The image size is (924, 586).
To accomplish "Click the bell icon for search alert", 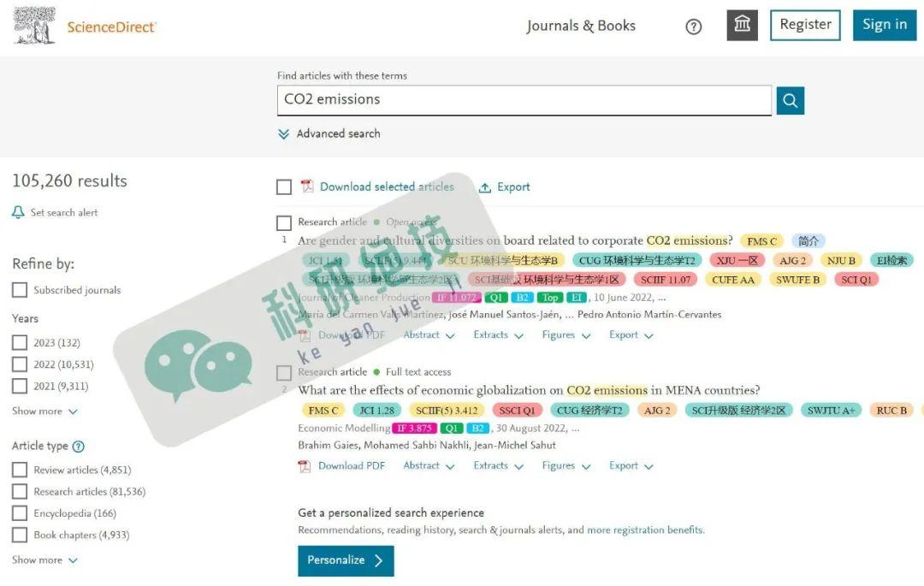I will (18, 212).
